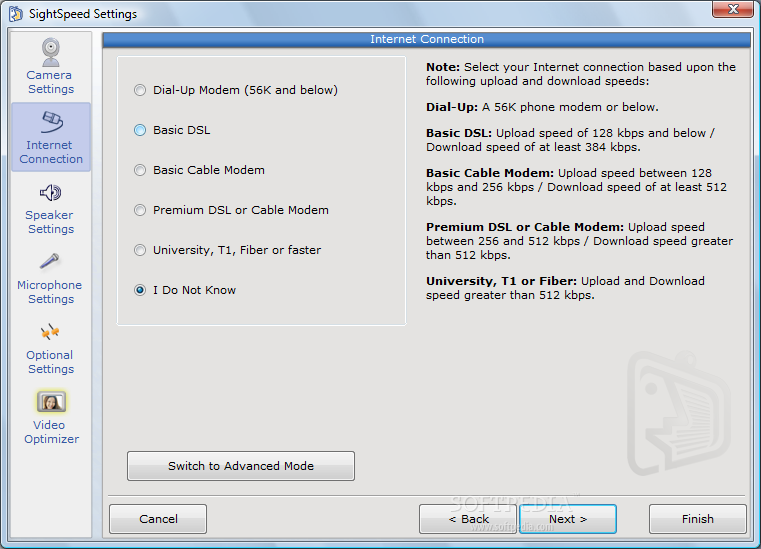Switch to the Speaker Settings label
761x549 pixels.
tap(50, 222)
